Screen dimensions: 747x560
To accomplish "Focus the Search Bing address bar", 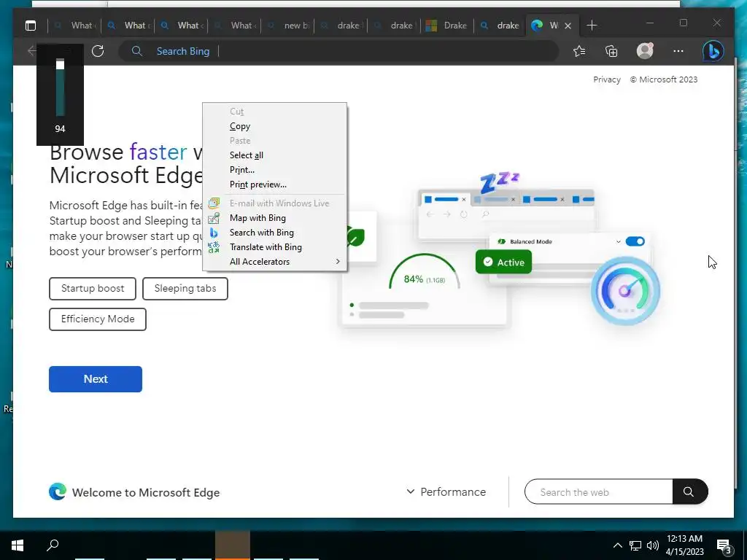I will pos(338,51).
